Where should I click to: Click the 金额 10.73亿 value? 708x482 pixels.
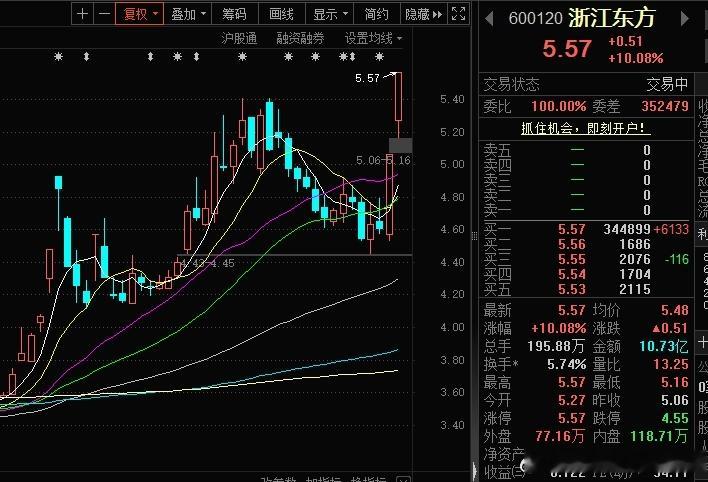(664, 346)
